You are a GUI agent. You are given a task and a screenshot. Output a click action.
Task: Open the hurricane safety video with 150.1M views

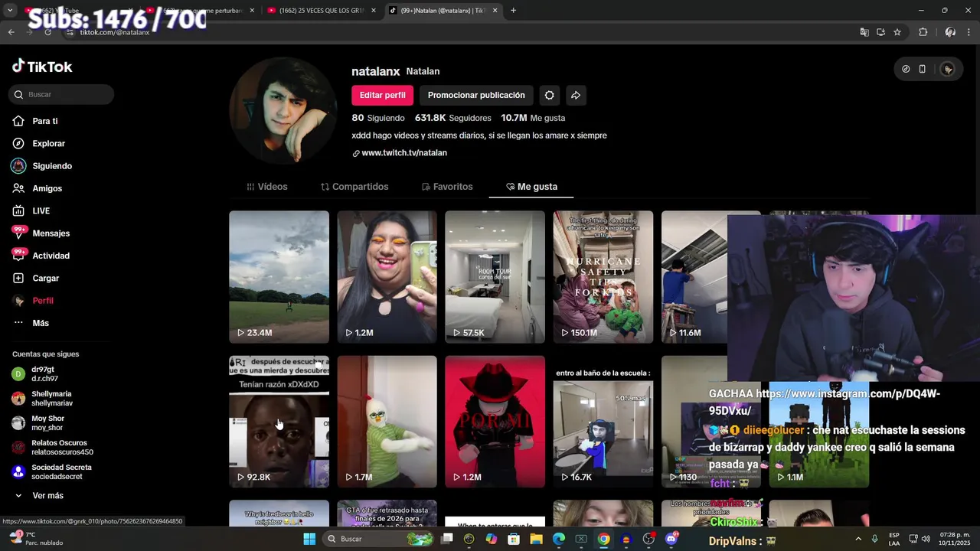pos(603,277)
